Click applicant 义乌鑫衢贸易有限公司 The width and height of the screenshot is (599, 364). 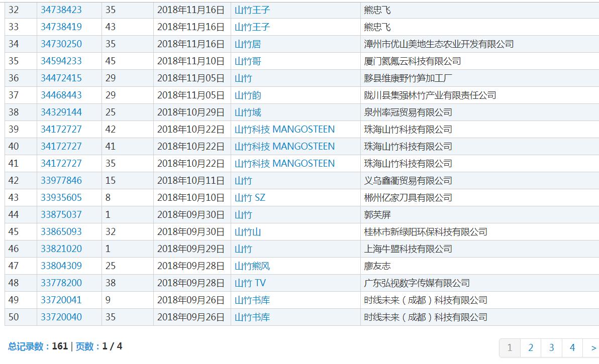tap(408, 180)
